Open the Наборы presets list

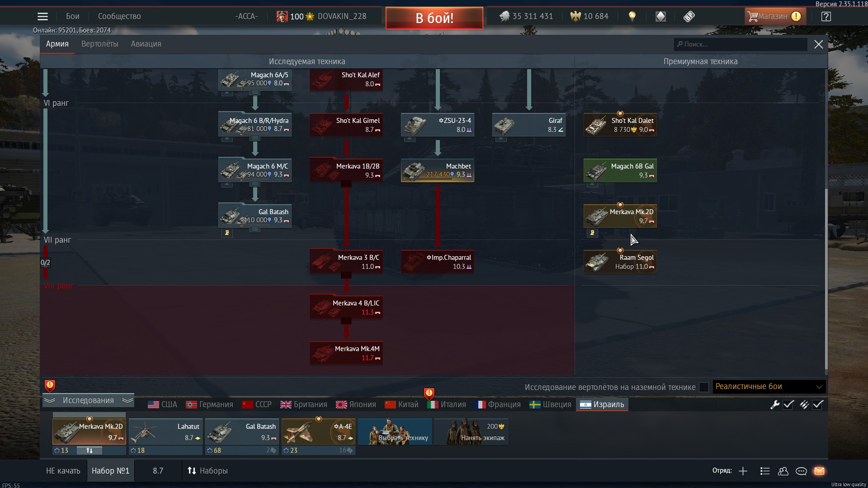click(x=208, y=471)
